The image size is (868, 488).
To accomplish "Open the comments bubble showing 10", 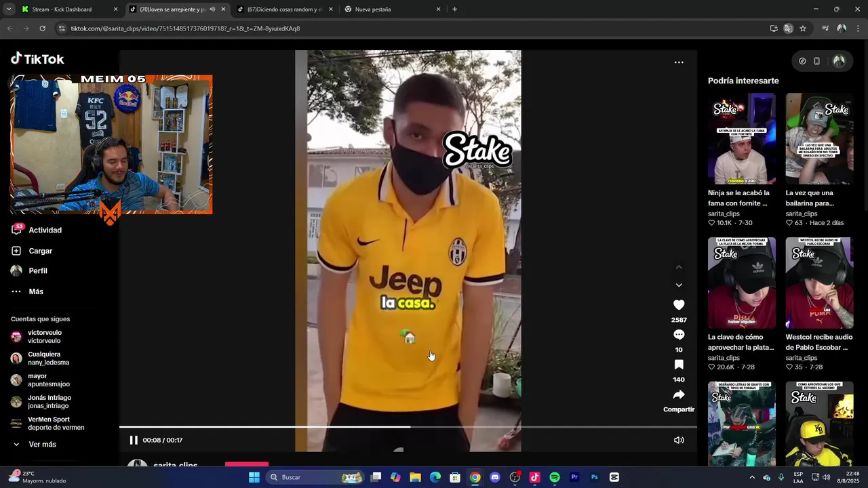I will tap(679, 335).
